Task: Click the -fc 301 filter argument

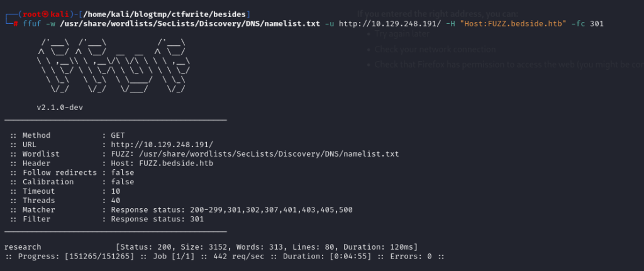Action: (587, 23)
